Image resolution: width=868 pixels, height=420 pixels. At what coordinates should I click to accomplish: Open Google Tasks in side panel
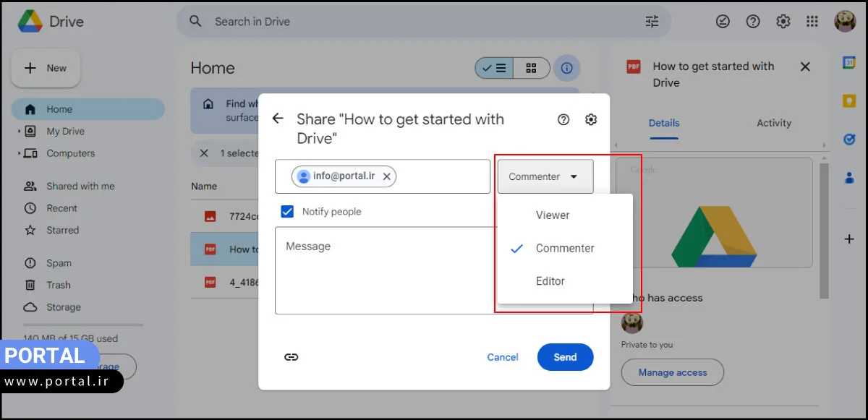[849, 140]
